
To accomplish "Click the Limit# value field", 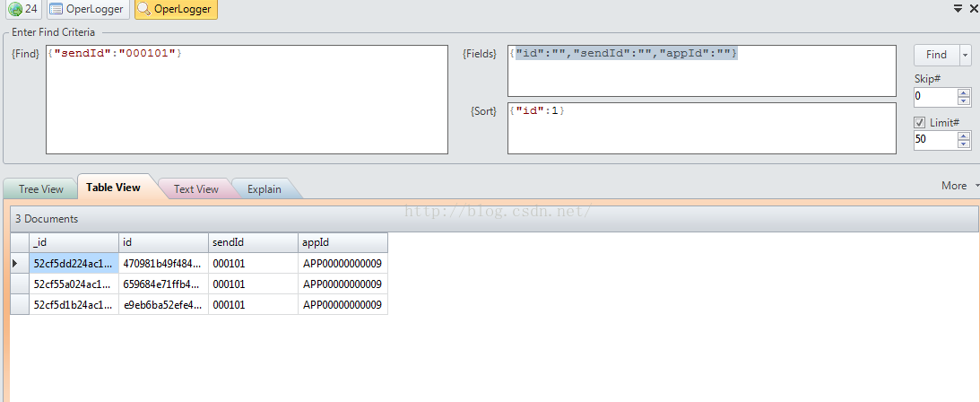I will [x=935, y=139].
